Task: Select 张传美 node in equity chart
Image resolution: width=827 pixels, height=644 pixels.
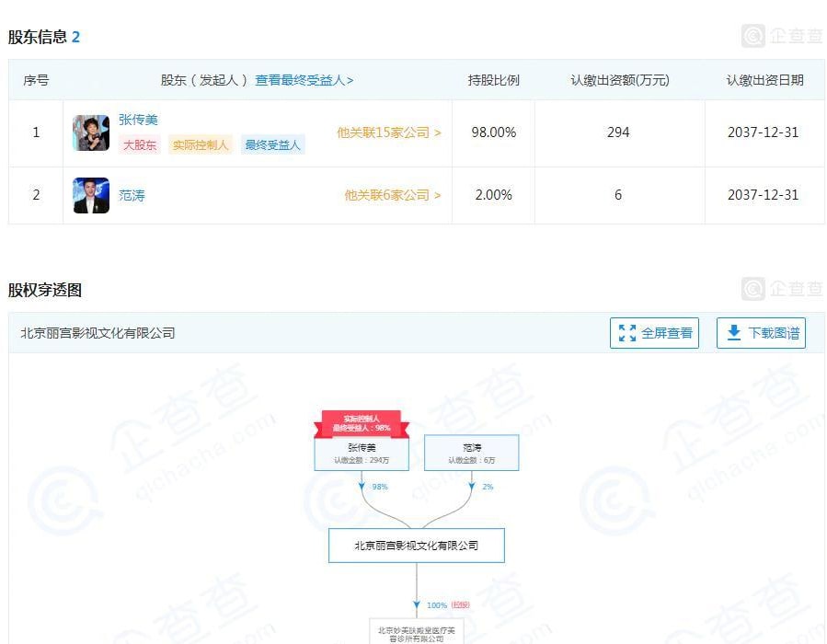Action: 362,453
